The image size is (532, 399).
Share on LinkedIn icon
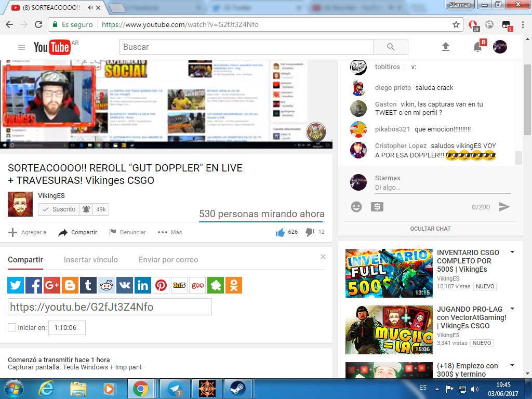tap(143, 285)
